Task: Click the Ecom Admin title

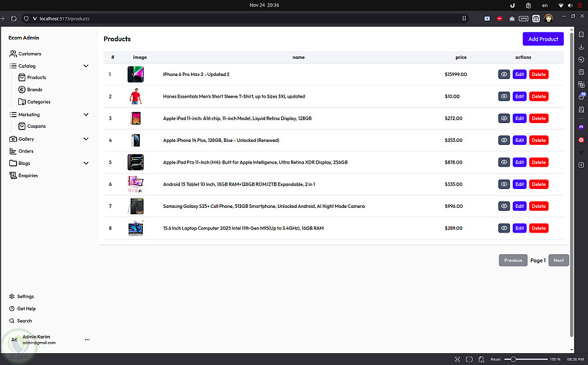Action: (24, 38)
